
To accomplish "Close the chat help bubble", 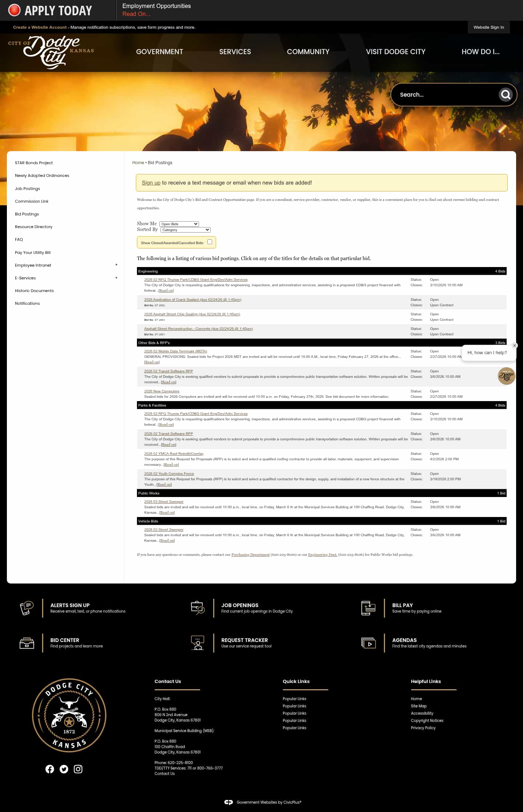I will (514, 346).
